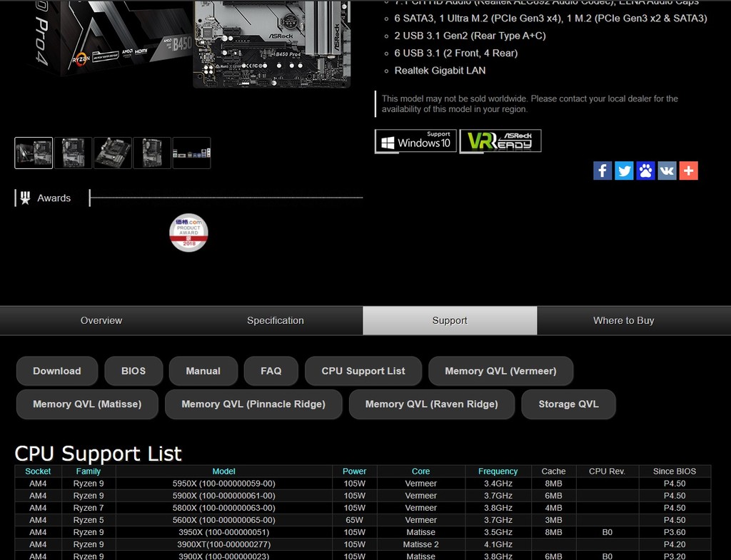Image resolution: width=731 pixels, height=560 pixels.
Task: Switch to the Overview tab
Action: tap(101, 320)
